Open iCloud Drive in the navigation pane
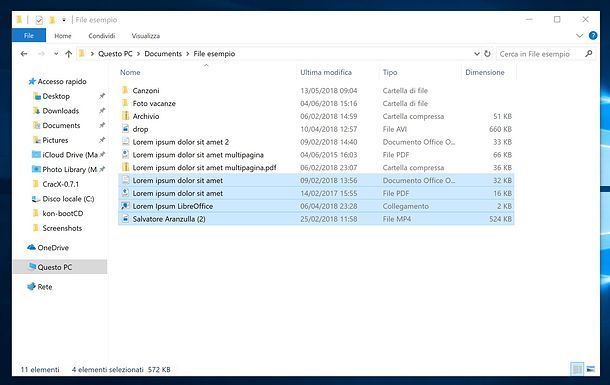The image size is (610, 385). [70, 155]
